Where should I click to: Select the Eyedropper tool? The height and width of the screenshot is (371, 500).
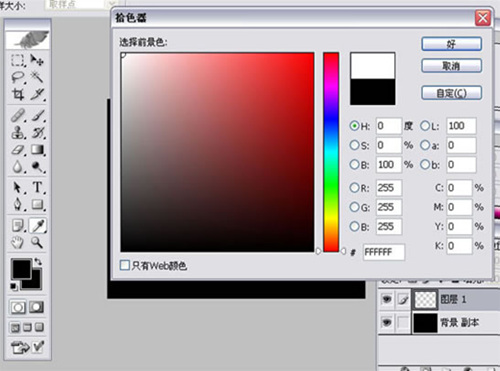(38, 226)
